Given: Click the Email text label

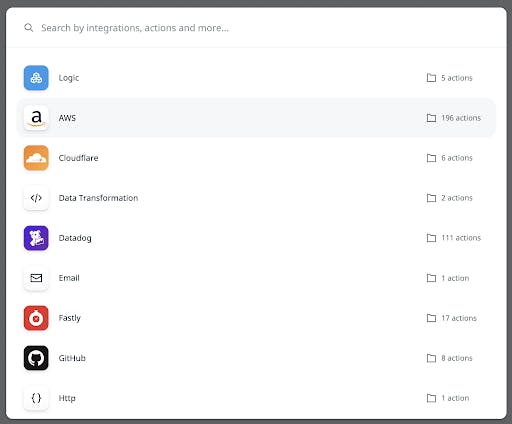Looking at the screenshot, I should [x=69, y=278].
